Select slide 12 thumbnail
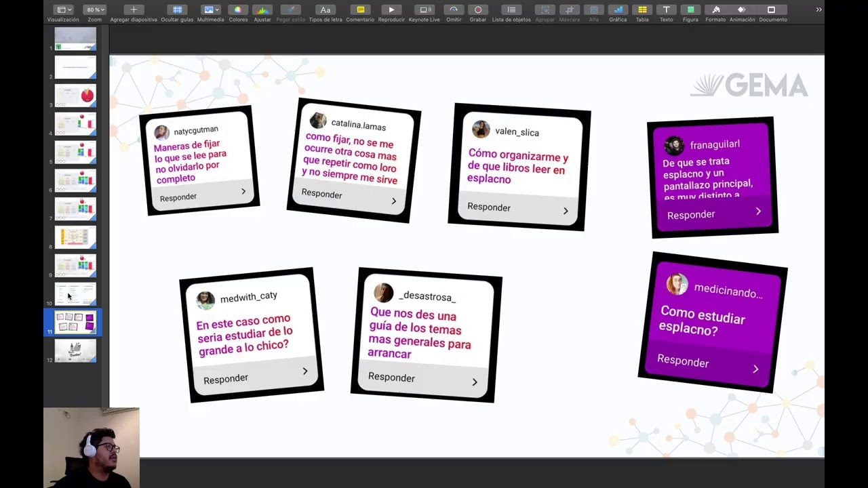Viewport: 868px width, 488px height. click(x=75, y=351)
